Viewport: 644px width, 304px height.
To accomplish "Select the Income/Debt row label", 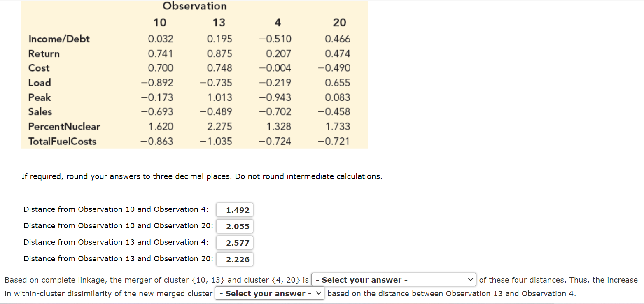I will (58, 39).
